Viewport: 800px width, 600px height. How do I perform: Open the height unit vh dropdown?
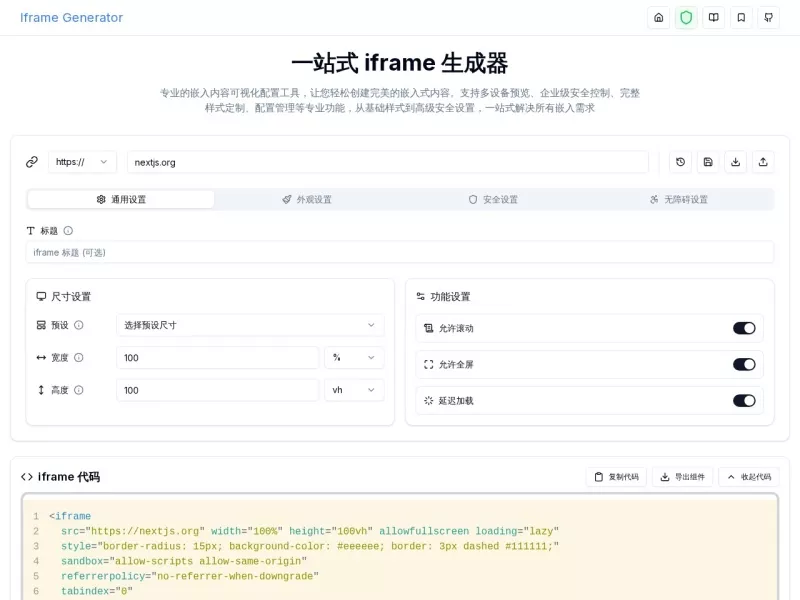[x=354, y=390]
